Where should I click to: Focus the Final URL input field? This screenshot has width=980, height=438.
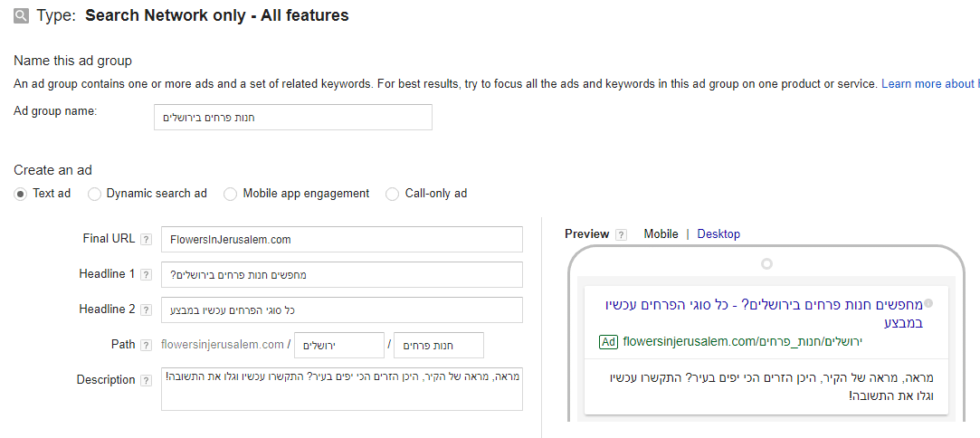[x=342, y=239]
